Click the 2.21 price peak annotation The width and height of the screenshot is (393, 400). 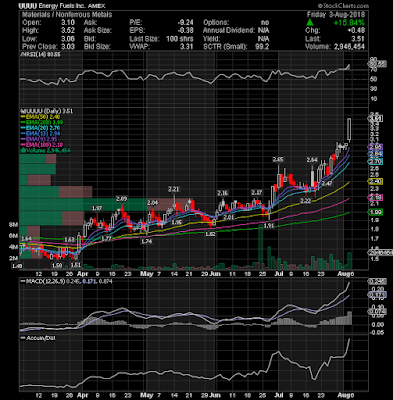coord(174,189)
